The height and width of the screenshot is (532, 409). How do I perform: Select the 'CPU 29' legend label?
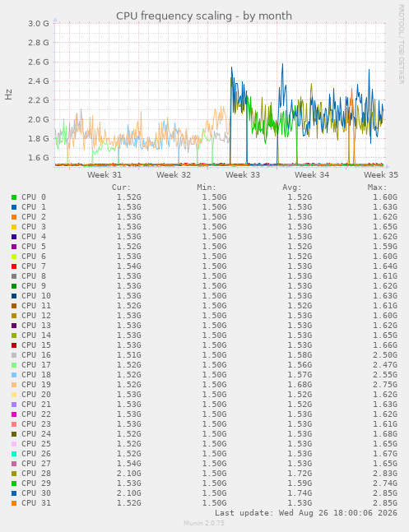36,483
